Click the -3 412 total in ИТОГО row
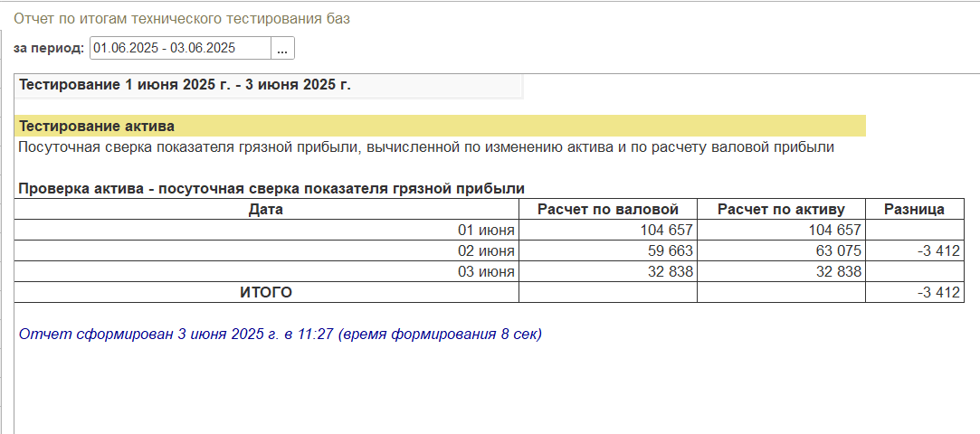This screenshot has width=980, height=434. click(x=914, y=292)
